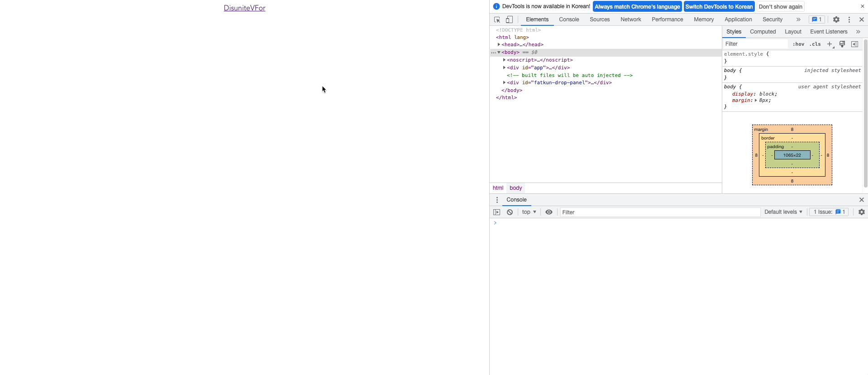Open the top JavaScript context dropdown
This screenshot has width=868, height=375.
point(529,212)
